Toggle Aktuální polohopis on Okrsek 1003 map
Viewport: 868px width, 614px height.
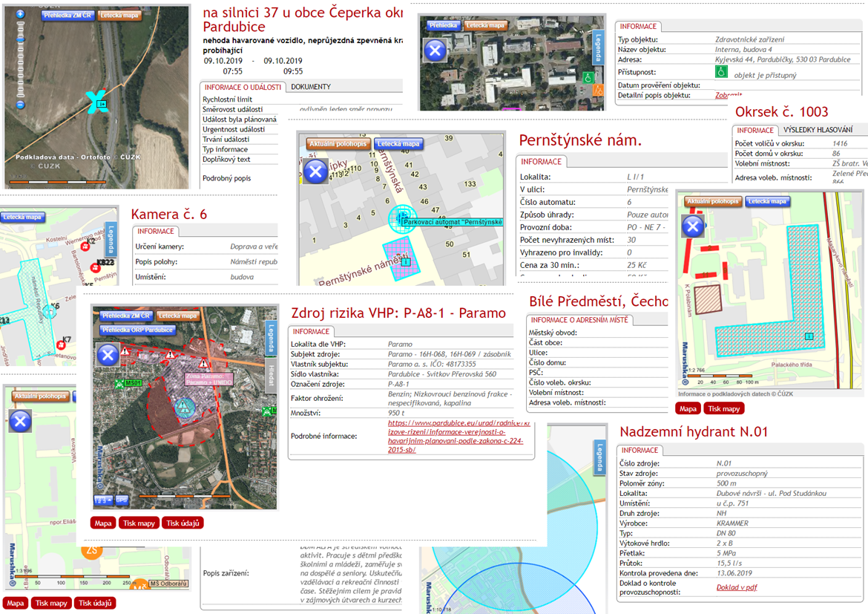coord(713,201)
